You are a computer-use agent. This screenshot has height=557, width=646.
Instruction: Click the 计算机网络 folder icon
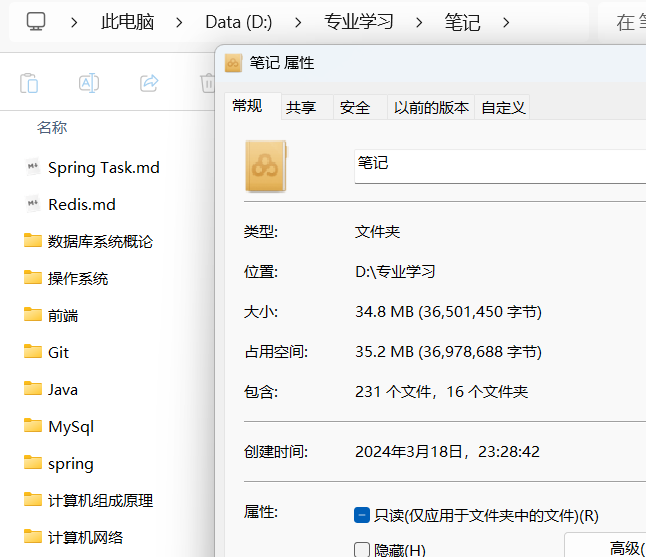[x=33, y=537]
